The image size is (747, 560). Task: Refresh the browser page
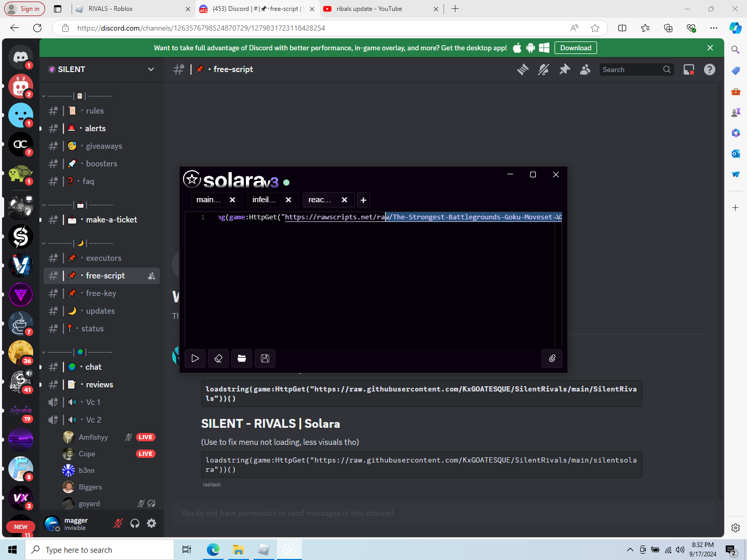37,28
